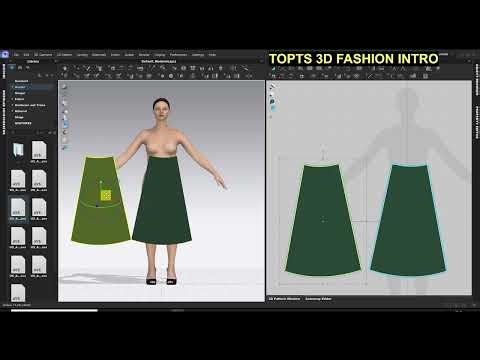
Task: Expand the arrow beside the Fabric folder
Action: [x=13, y=99]
